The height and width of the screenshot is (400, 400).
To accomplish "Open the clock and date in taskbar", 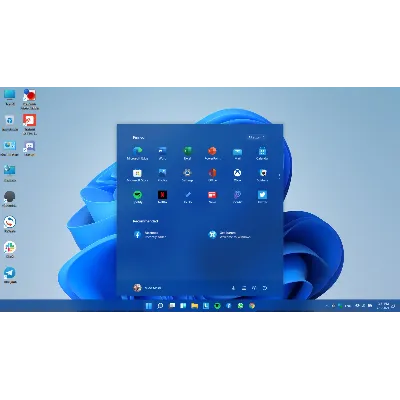I will pos(383,306).
